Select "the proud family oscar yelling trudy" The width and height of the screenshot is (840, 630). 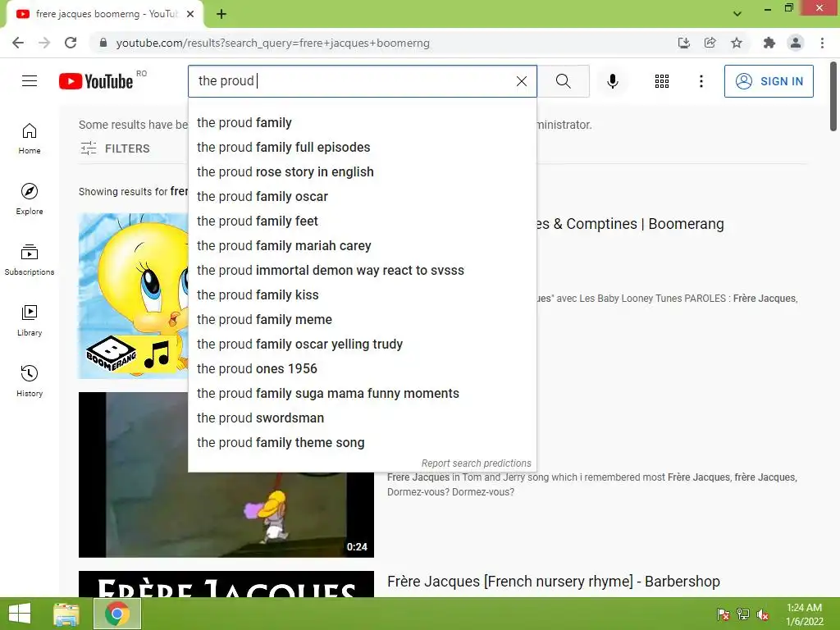(362, 345)
